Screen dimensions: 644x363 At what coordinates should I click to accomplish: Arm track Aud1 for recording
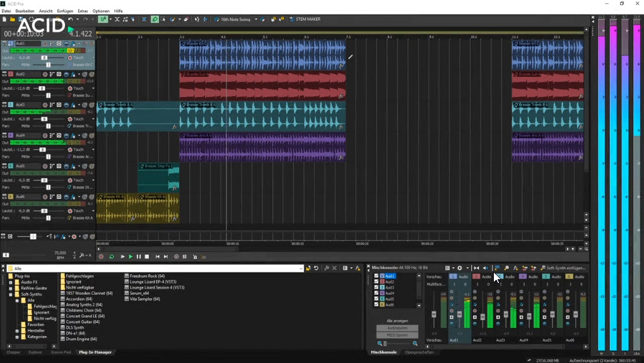[45, 43]
